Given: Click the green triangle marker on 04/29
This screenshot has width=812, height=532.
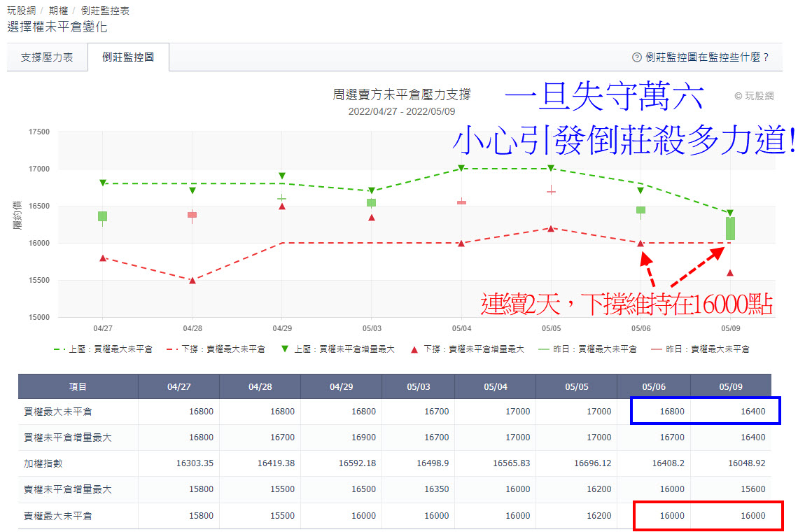Looking at the screenshot, I should (282, 176).
